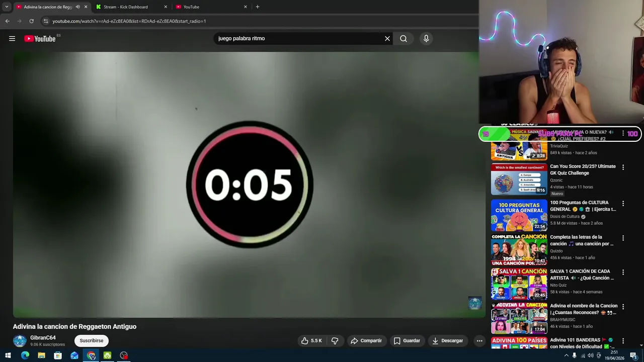Open options for Adivina el nombre de la Cancion

click(x=623, y=307)
